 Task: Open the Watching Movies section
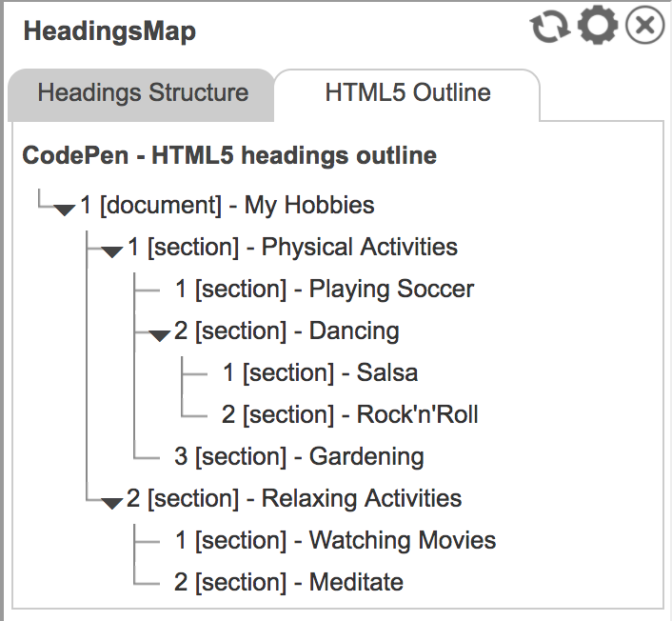click(x=335, y=540)
